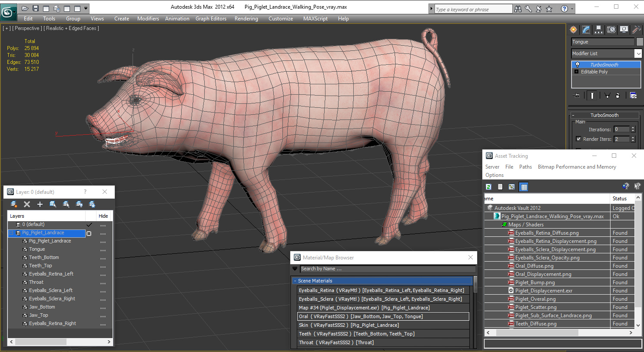Open the MAXScript menu

(315, 19)
